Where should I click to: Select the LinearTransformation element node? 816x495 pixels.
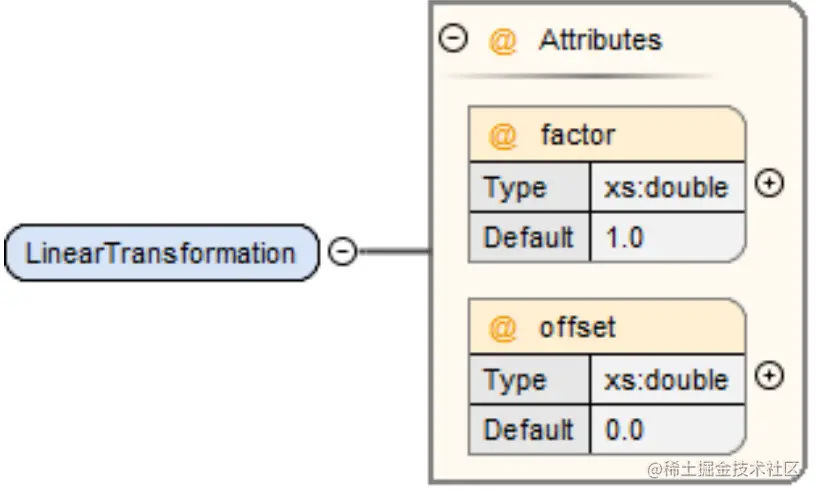pyautogui.click(x=162, y=253)
